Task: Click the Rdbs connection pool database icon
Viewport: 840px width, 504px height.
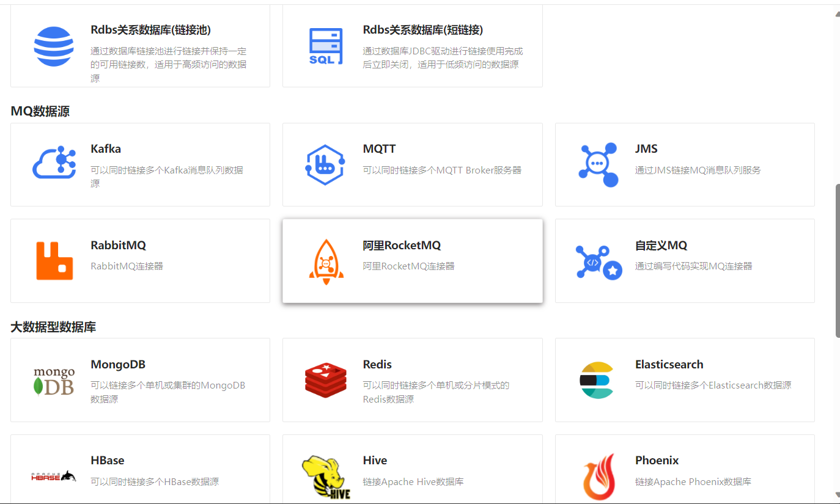Action: pyautogui.click(x=54, y=46)
